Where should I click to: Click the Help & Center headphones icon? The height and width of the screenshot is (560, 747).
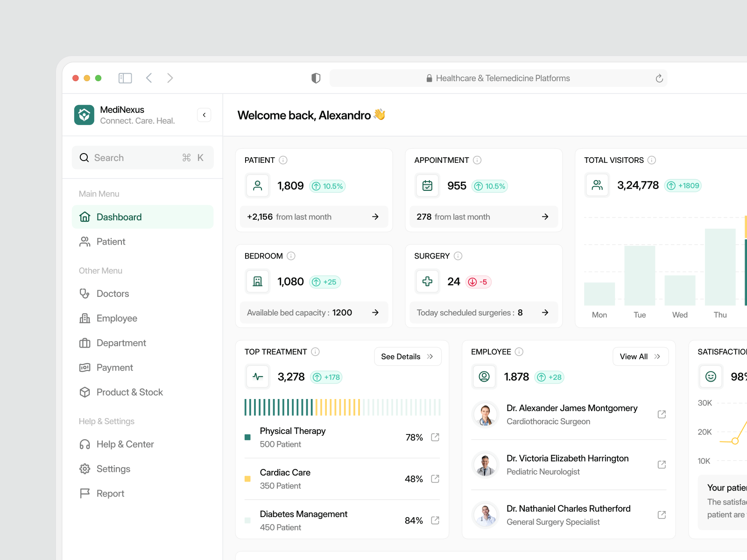85,444
